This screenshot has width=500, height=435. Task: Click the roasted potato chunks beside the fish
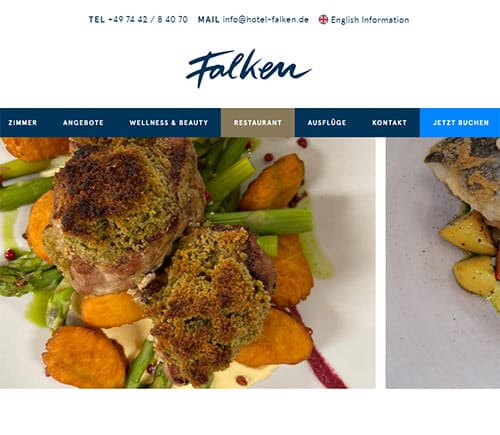[x=470, y=253]
